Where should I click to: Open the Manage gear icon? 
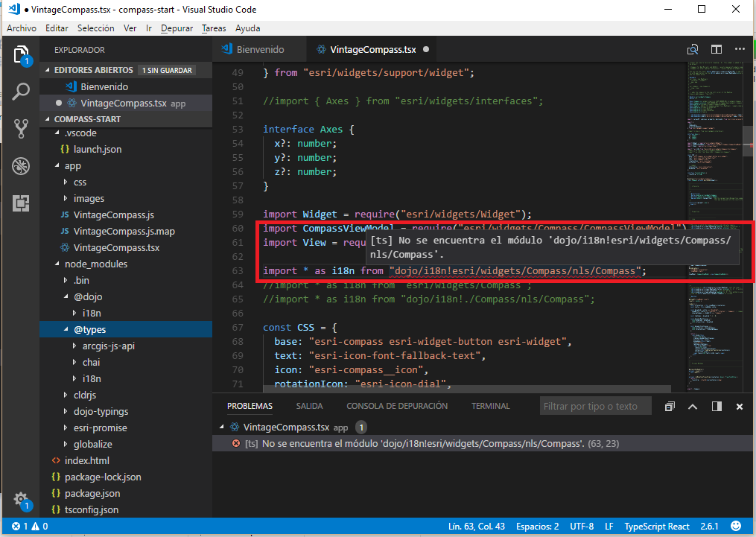[x=21, y=500]
